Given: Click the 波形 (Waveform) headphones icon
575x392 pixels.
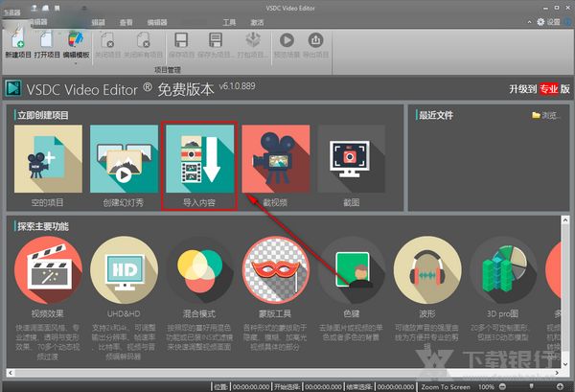Looking at the screenshot, I should click(x=427, y=272).
